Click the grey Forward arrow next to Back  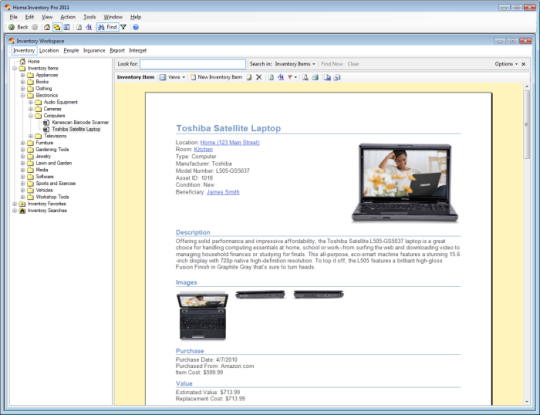tap(35, 27)
